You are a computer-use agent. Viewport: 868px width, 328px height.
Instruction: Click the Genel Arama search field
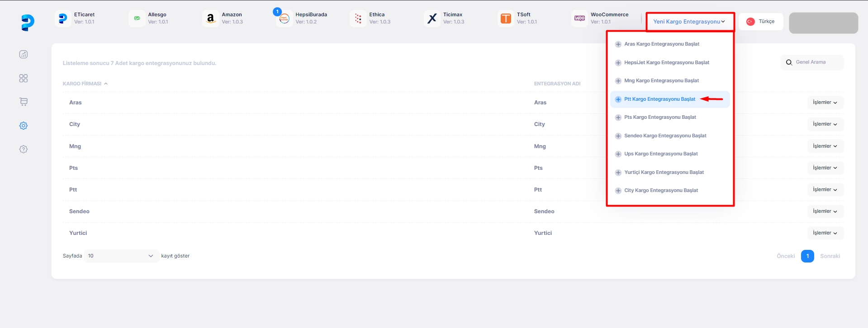[816, 62]
